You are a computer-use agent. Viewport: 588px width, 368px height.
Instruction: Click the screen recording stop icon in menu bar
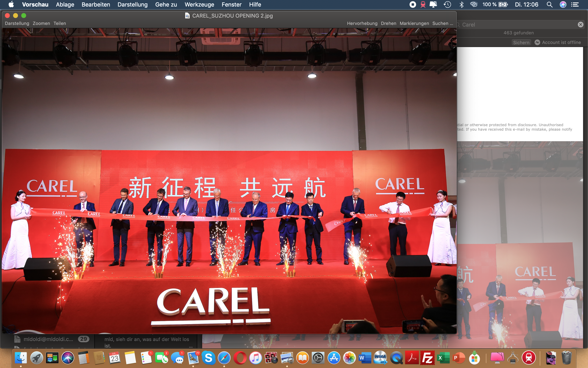(x=413, y=4)
